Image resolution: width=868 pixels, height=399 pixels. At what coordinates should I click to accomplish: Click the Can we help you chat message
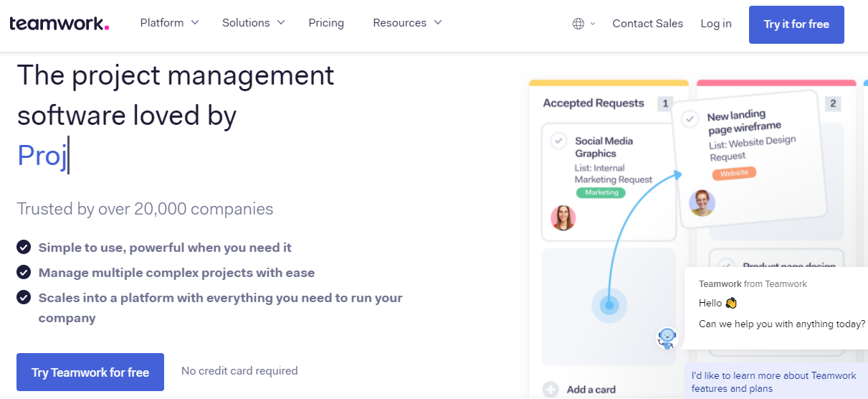(x=782, y=324)
